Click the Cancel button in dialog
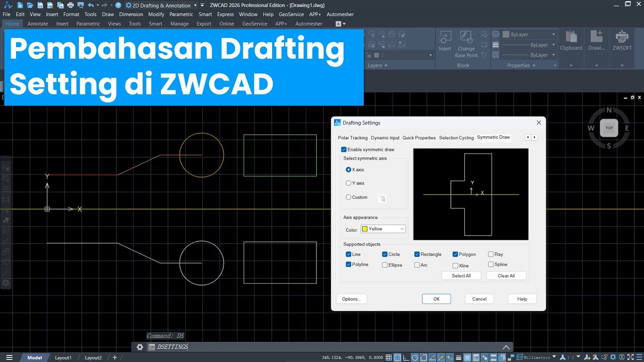The image size is (644, 362). pyautogui.click(x=479, y=299)
